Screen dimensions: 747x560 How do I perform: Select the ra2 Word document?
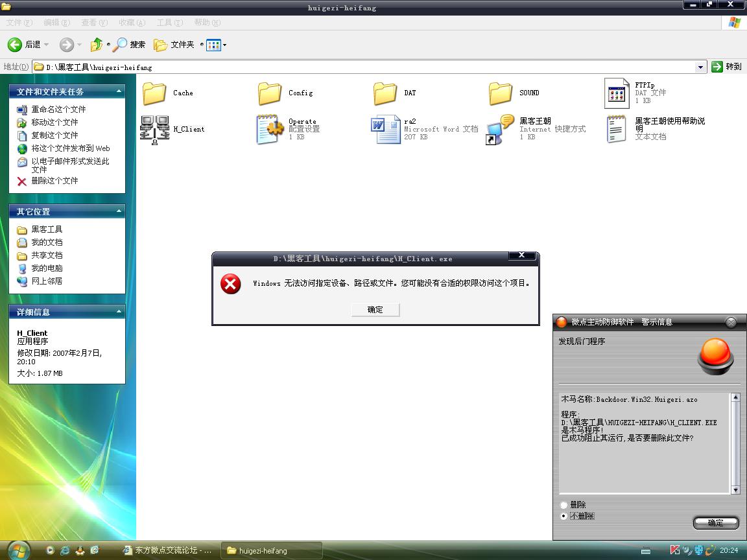pos(424,129)
